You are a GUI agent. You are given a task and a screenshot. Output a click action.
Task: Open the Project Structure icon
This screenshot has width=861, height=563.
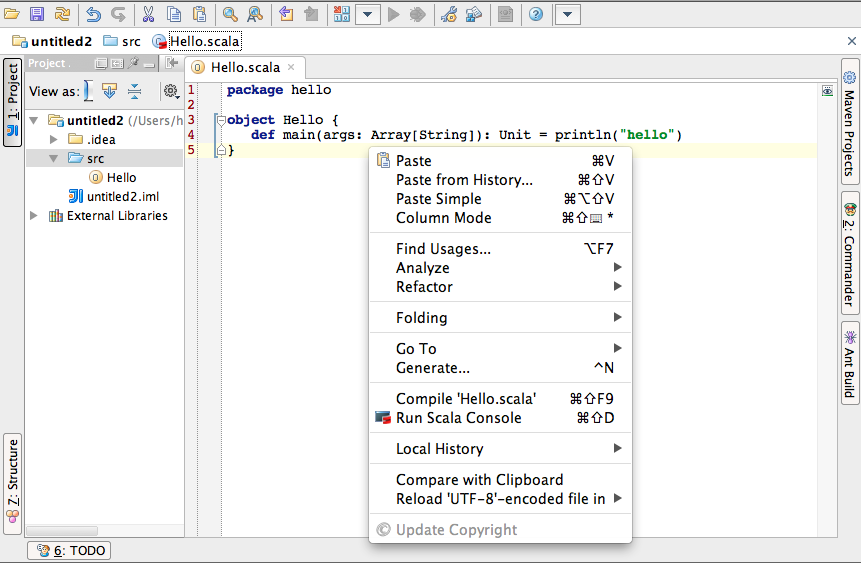coord(473,14)
